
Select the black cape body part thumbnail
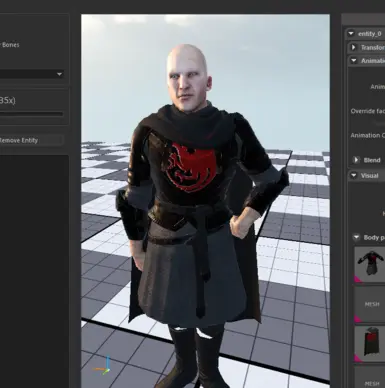(370, 344)
